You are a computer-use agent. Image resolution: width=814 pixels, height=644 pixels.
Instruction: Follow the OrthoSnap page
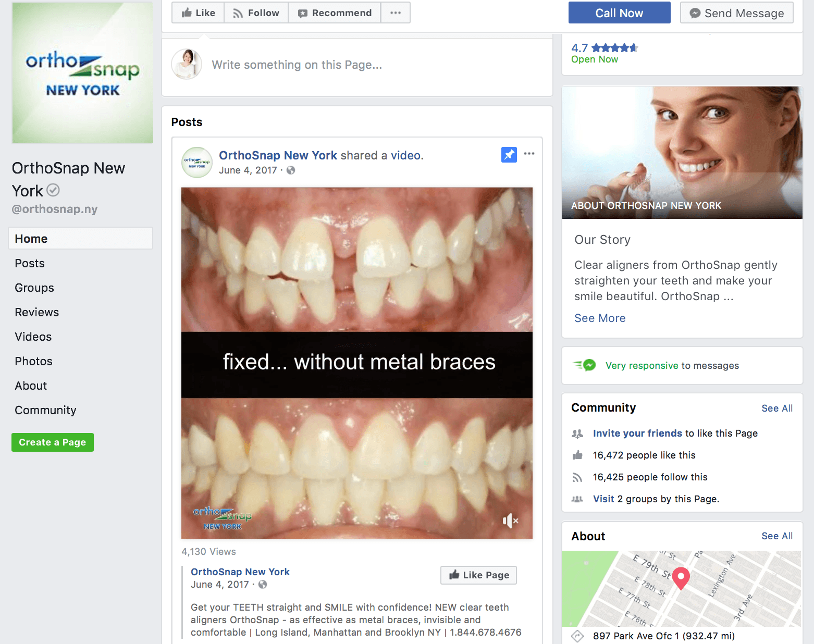point(256,13)
